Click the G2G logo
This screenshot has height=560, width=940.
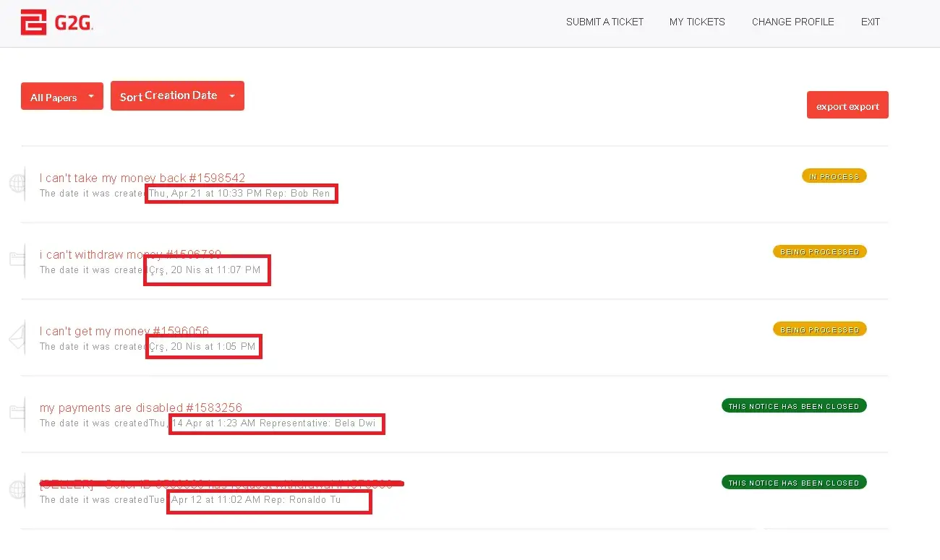coord(56,22)
